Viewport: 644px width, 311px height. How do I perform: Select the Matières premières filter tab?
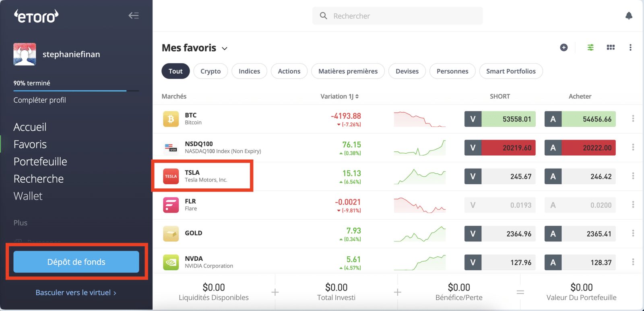[348, 71]
